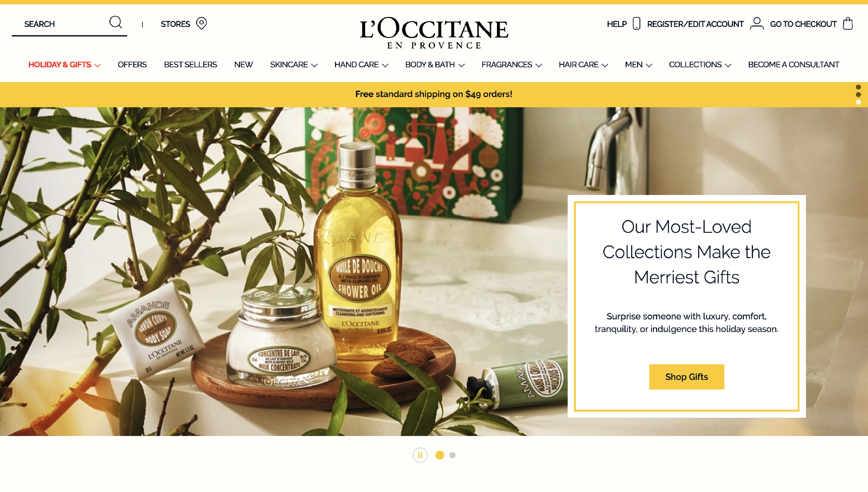Image resolution: width=868 pixels, height=492 pixels.
Task: Select the middle promo banner dot
Action: [858, 95]
